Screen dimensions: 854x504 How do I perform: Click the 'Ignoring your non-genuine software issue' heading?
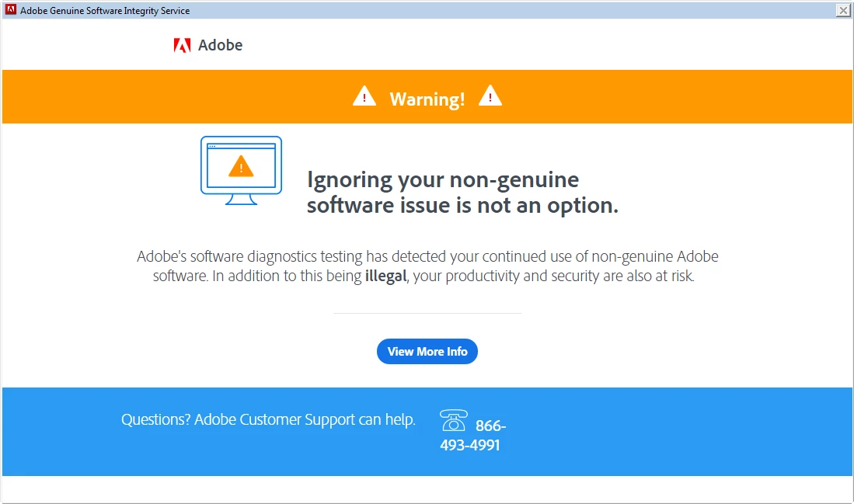coord(462,192)
